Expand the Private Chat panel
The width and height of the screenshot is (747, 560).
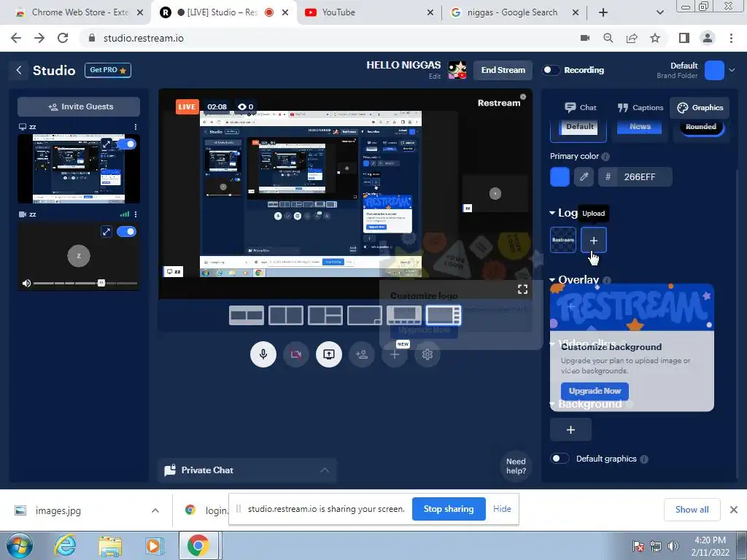[x=247, y=470]
